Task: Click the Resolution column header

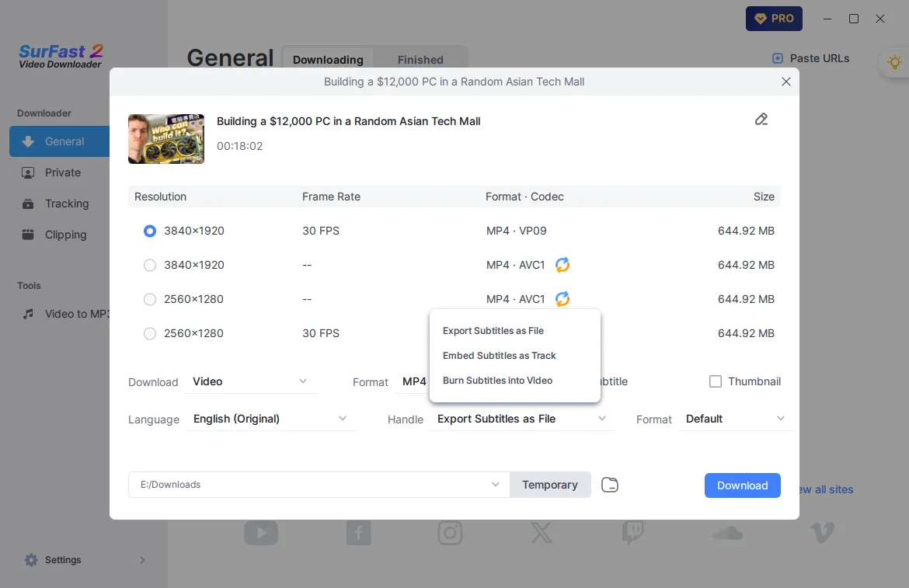Action: pyautogui.click(x=161, y=197)
